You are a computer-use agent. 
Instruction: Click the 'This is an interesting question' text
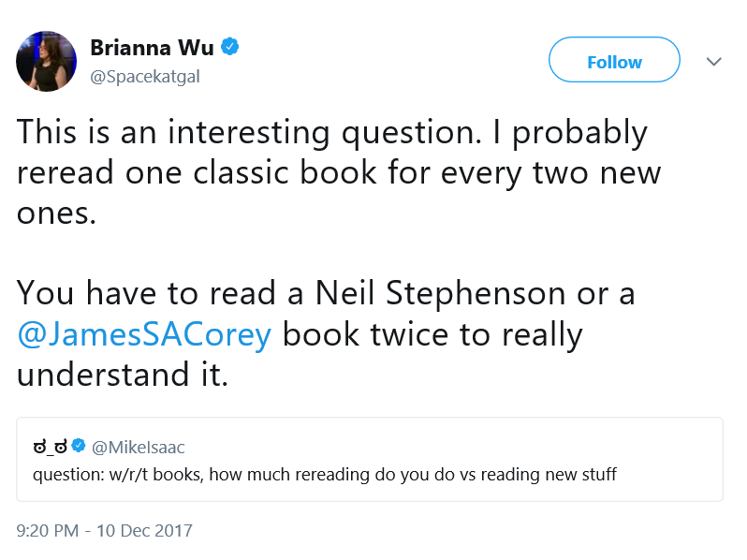coord(249,132)
